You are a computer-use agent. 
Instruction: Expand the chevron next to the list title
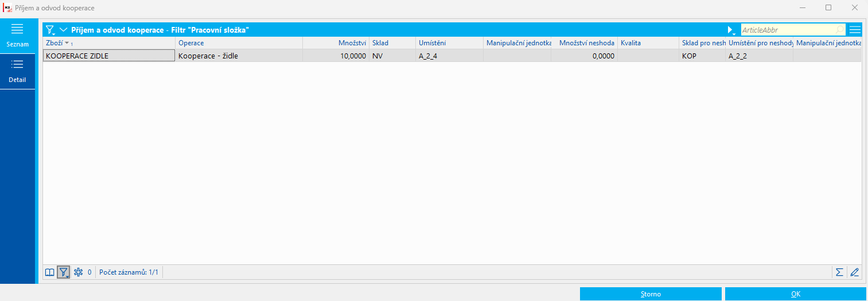click(x=63, y=29)
